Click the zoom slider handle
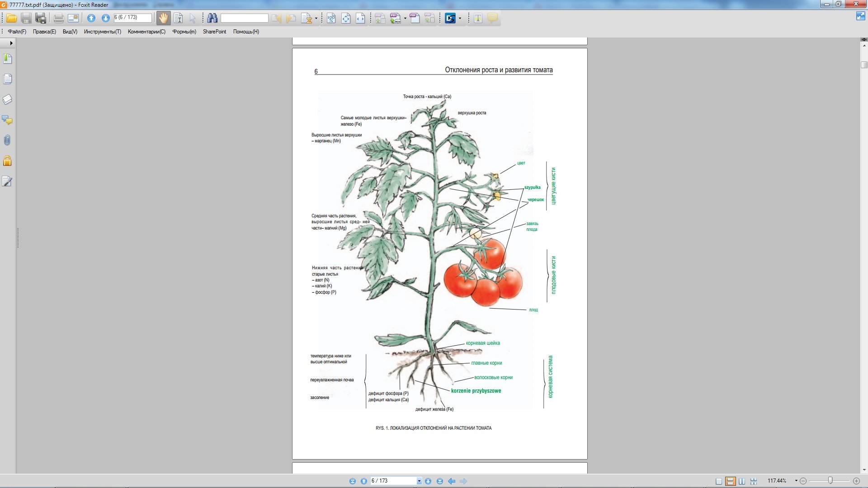This screenshot has width=868, height=488. pos(830,481)
